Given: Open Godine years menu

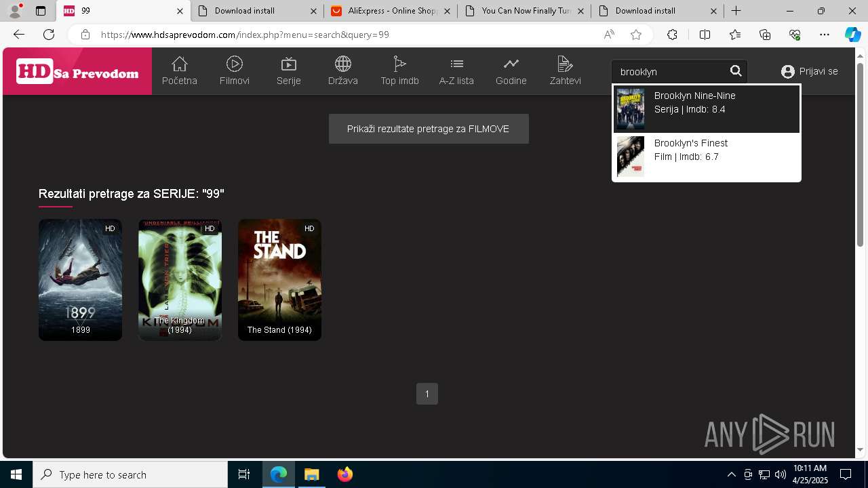Looking at the screenshot, I should point(511,71).
